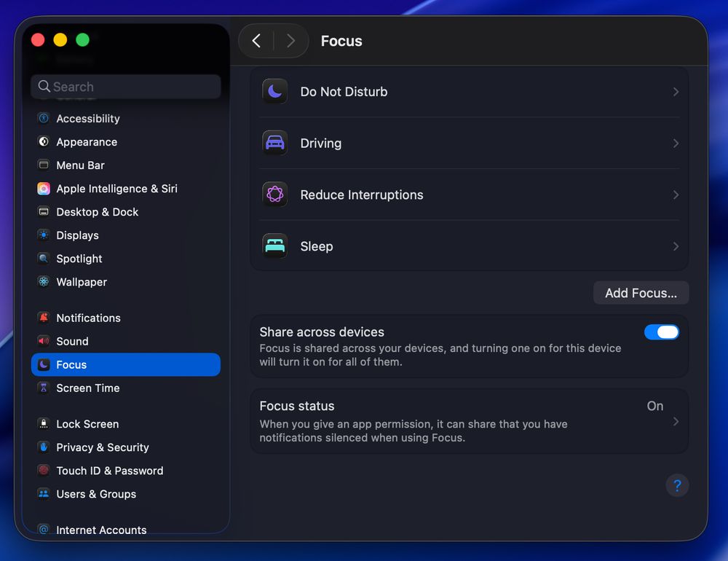This screenshot has width=728, height=561.
Task: Select Apple Intelligence & Siri label
Action: [117, 189]
